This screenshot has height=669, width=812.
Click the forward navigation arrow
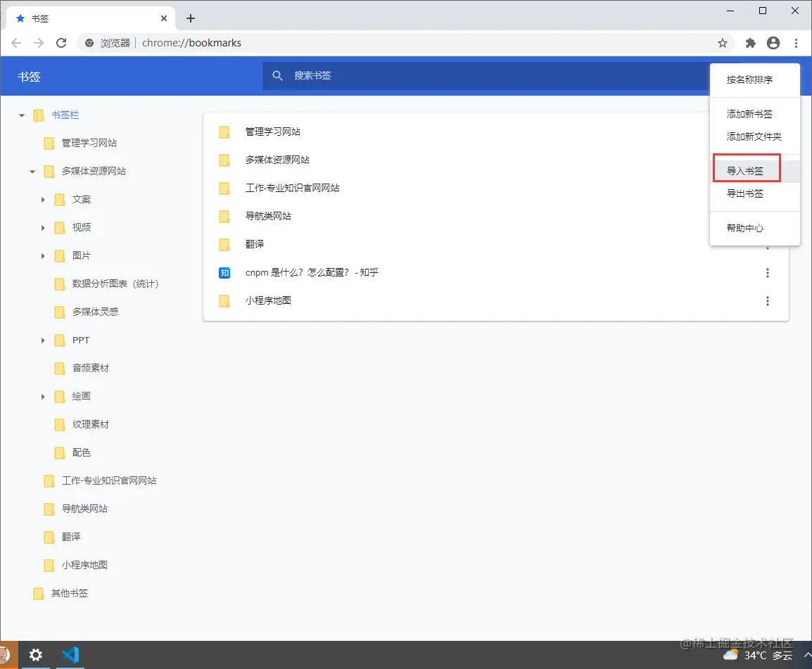38,43
